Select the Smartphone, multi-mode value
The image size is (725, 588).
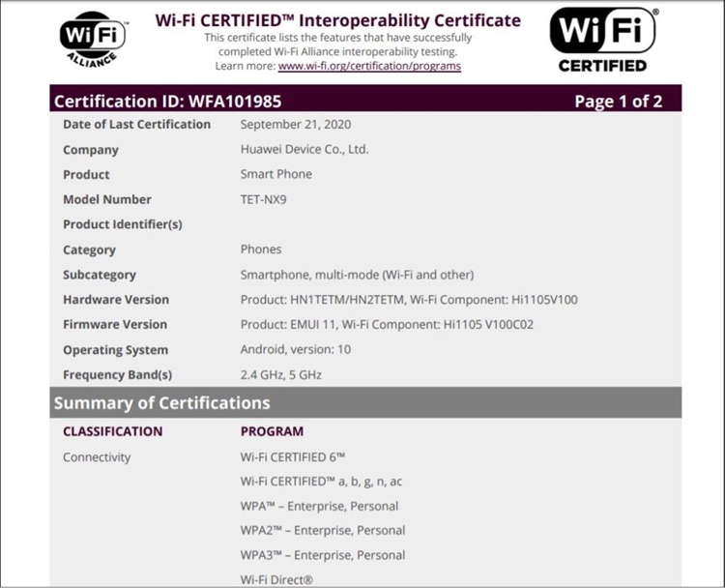(357, 275)
